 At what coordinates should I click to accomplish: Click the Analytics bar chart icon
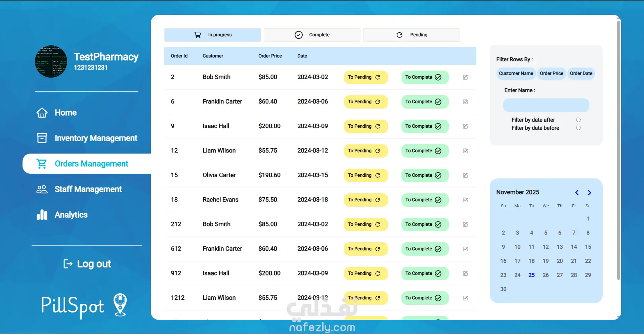tap(42, 215)
